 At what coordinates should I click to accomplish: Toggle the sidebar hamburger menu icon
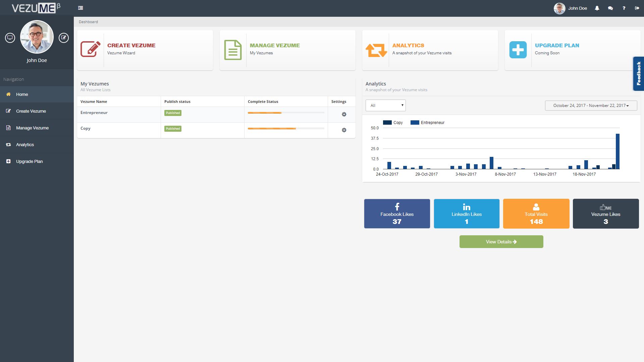point(80,8)
